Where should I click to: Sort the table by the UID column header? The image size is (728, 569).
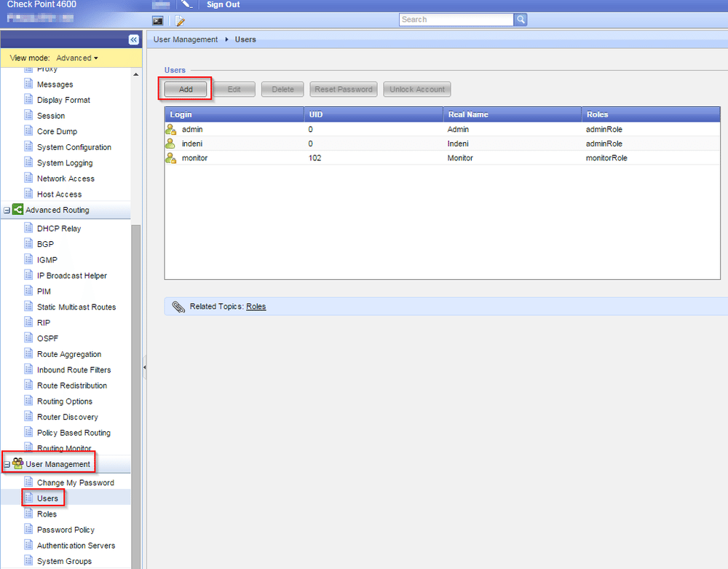coord(373,114)
